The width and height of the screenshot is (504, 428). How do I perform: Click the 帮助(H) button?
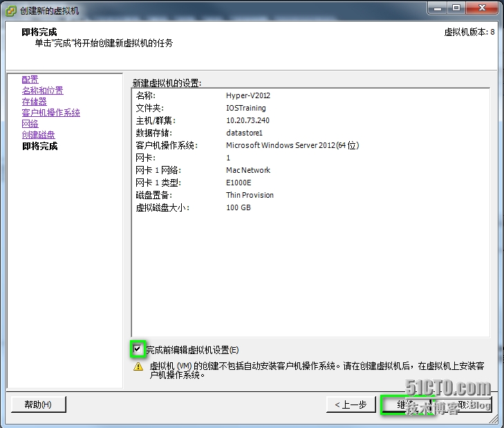[x=38, y=404]
